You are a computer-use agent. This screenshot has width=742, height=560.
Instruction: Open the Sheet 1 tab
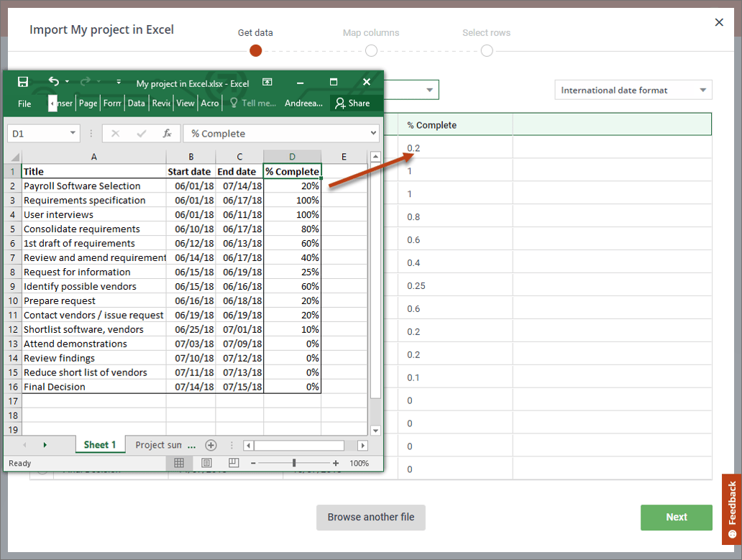click(100, 445)
